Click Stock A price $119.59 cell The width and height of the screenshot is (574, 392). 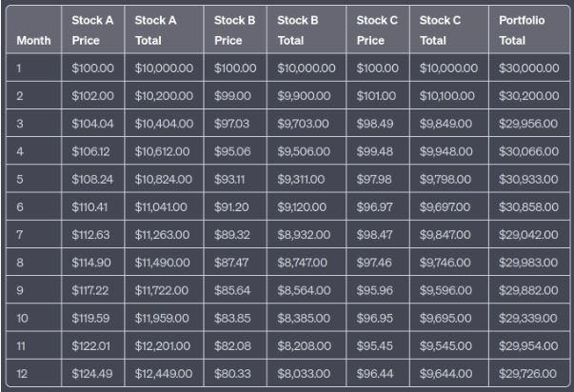tap(92, 314)
